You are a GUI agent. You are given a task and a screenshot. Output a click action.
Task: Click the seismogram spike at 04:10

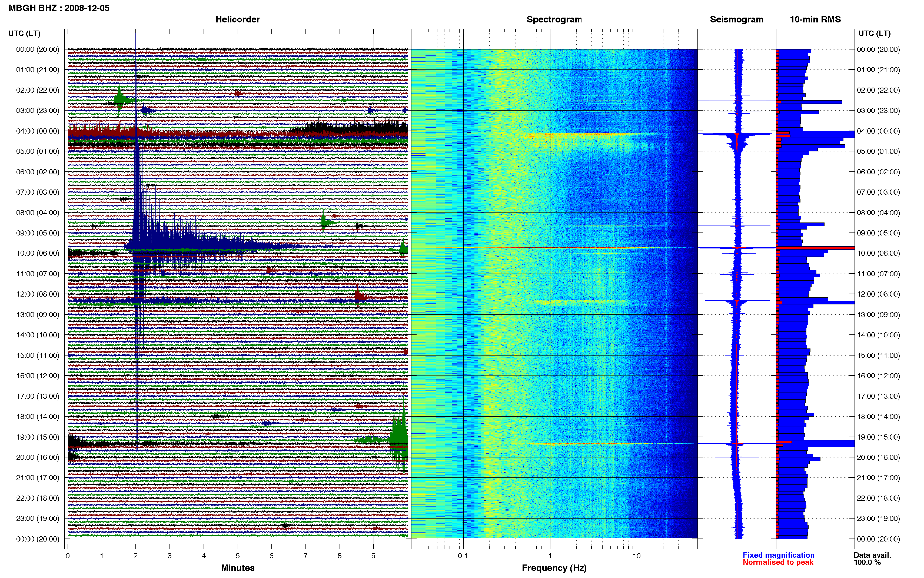pos(737,134)
